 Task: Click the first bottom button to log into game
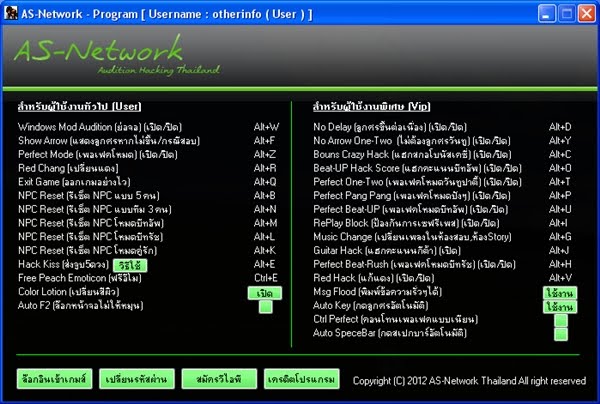coord(54,379)
